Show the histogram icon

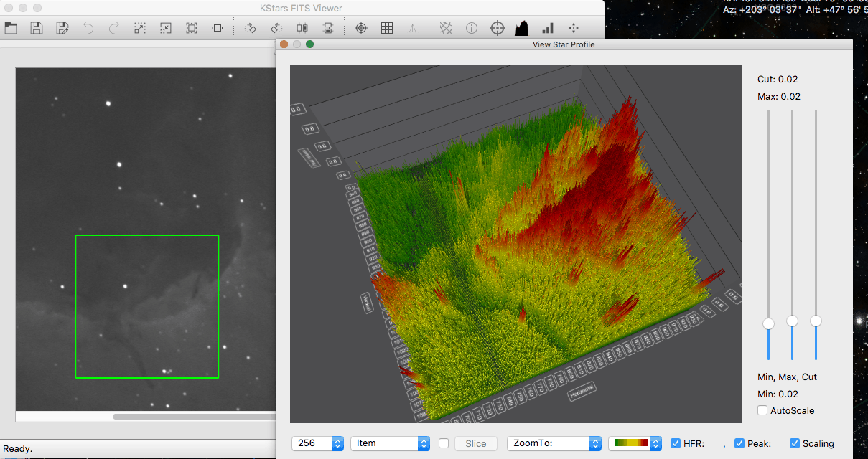coord(522,28)
